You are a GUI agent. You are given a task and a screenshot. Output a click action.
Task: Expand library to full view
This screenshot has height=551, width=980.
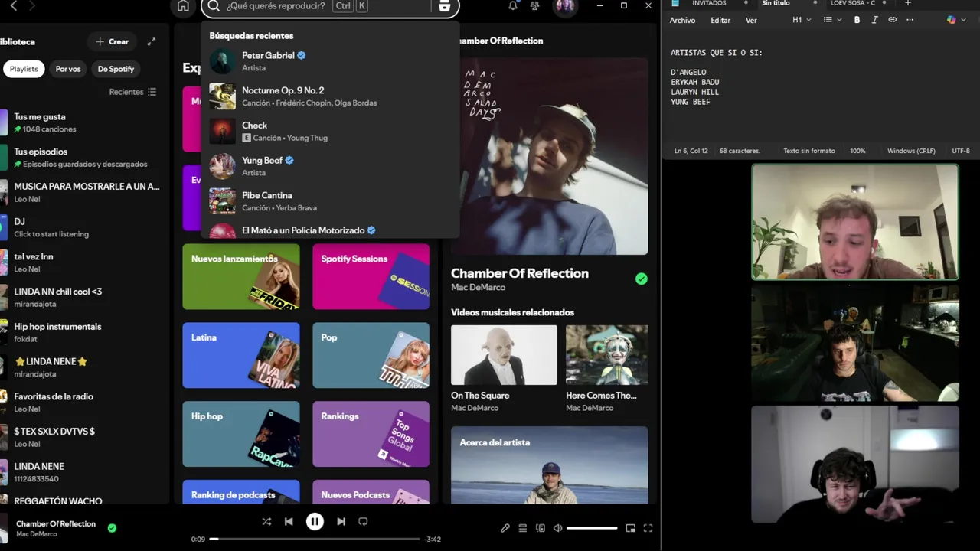coord(152,41)
